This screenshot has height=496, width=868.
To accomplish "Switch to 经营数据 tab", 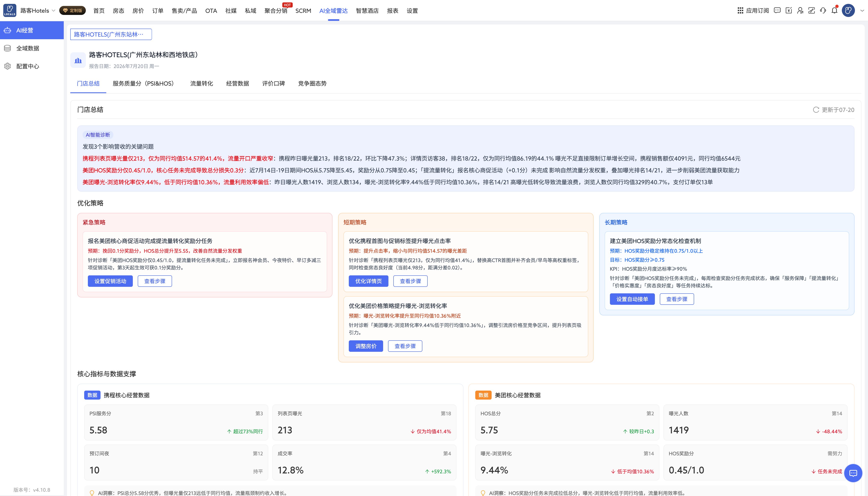I will (237, 84).
